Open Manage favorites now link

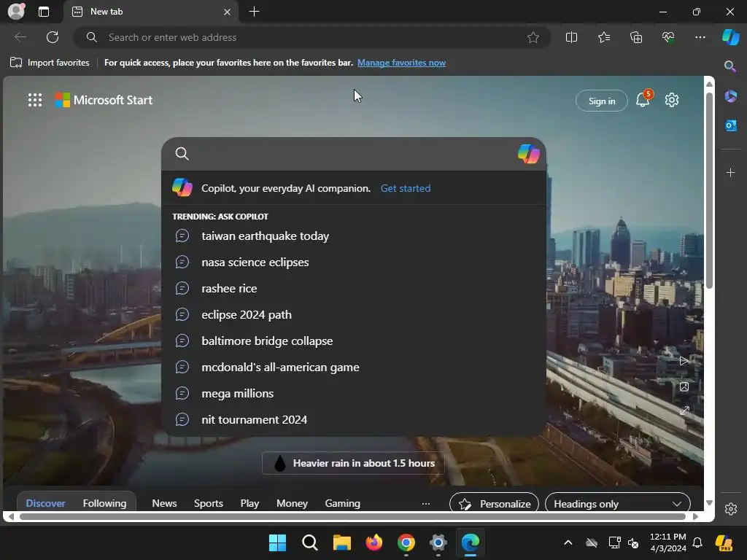[x=401, y=63]
